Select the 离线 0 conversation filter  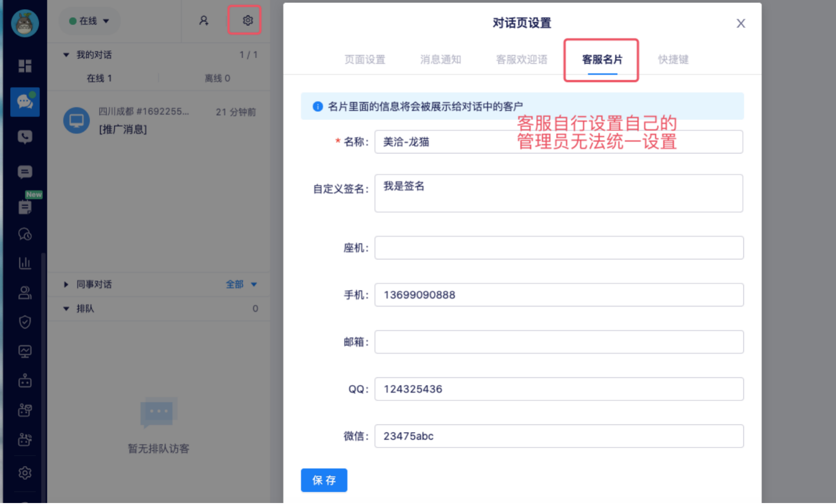click(x=217, y=78)
